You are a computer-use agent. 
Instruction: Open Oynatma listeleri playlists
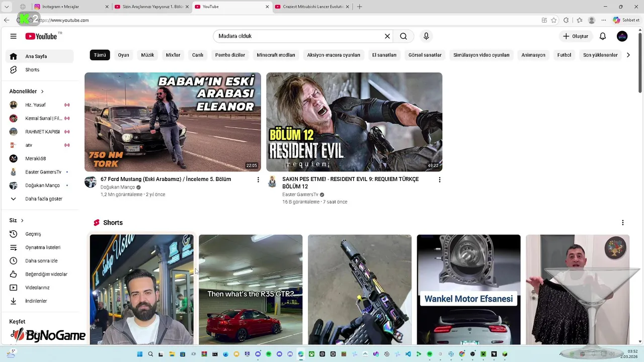(x=40, y=247)
